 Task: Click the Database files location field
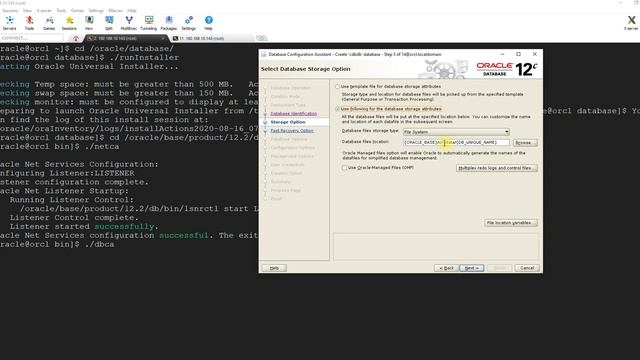click(456, 142)
